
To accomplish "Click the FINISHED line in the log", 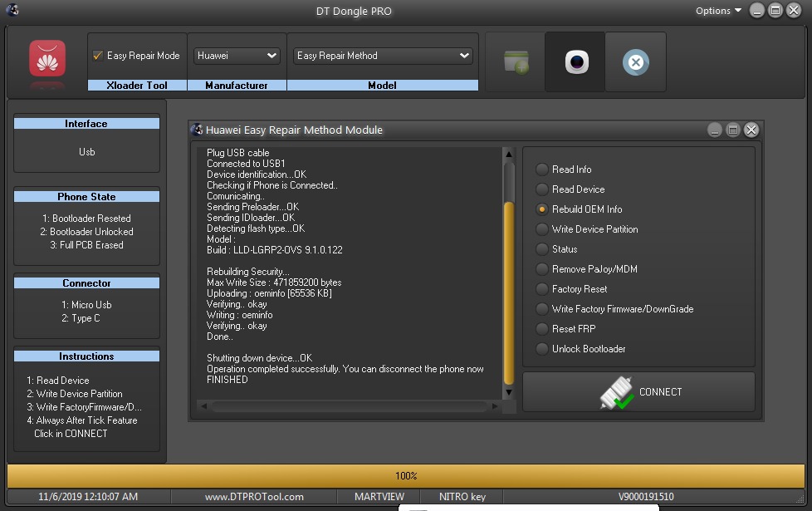I will (227, 380).
